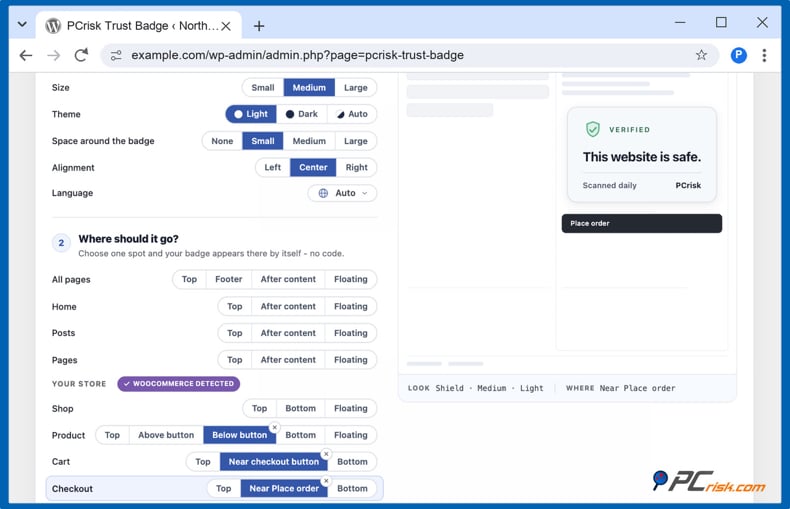The width and height of the screenshot is (790, 509).
Task: Select Below button for Product
Action: [x=239, y=435]
